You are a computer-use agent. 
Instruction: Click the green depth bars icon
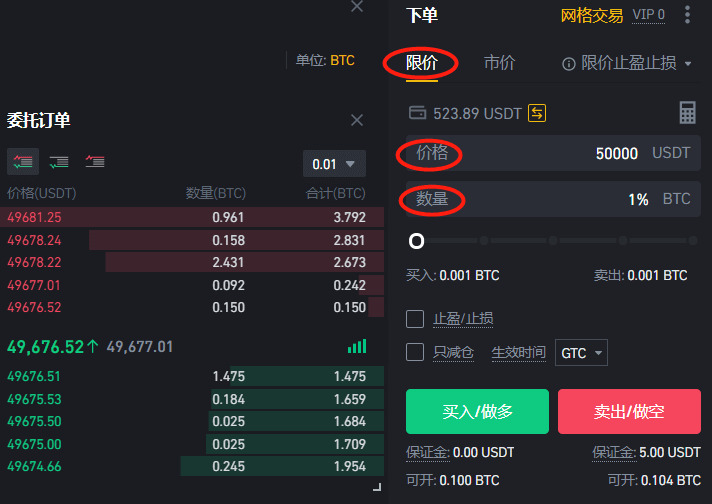[x=357, y=347]
